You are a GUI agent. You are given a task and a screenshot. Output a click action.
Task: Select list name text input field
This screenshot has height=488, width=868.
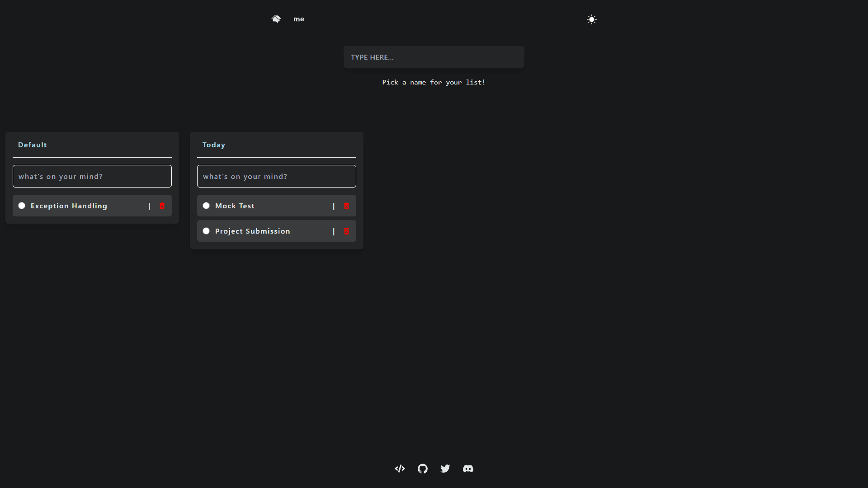(434, 56)
